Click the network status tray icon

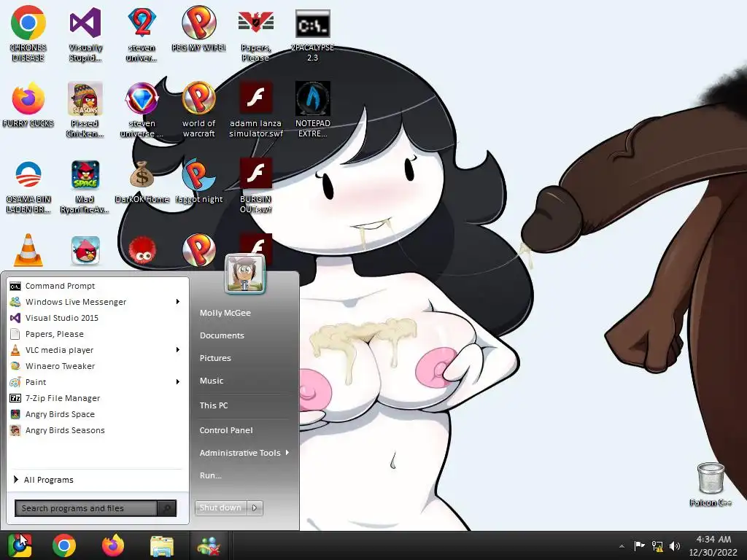coord(657,546)
